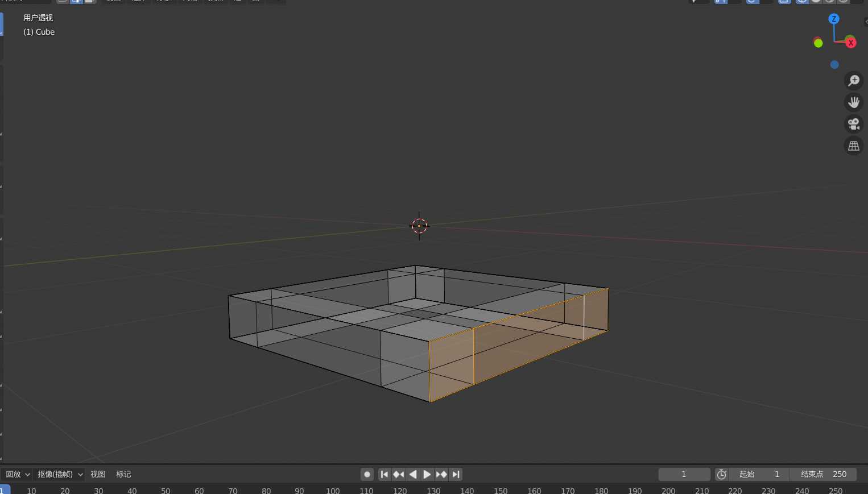The width and height of the screenshot is (868, 494).
Task: Click frame 50 on the timeline ruler
Action: pos(166,491)
